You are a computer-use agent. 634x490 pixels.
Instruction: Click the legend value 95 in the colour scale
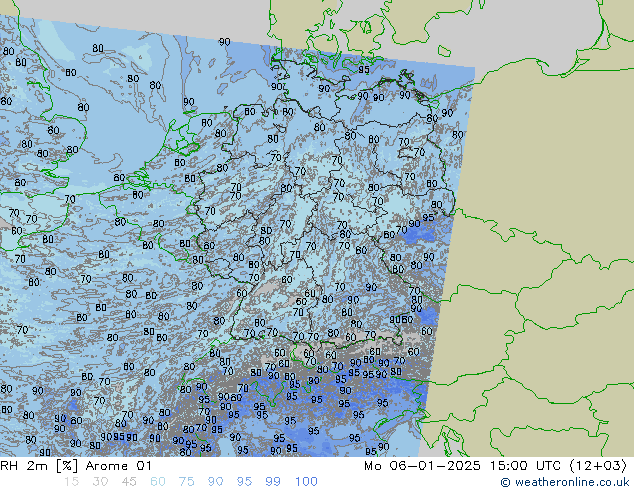[244, 482]
